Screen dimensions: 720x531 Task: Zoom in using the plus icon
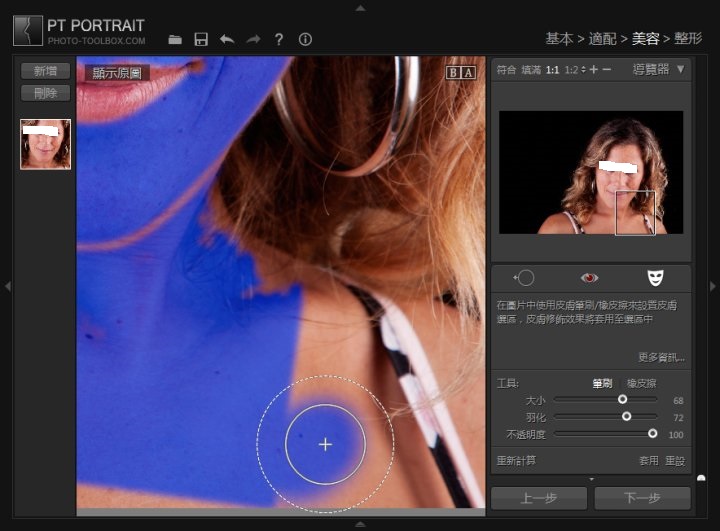(x=594, y=69)
